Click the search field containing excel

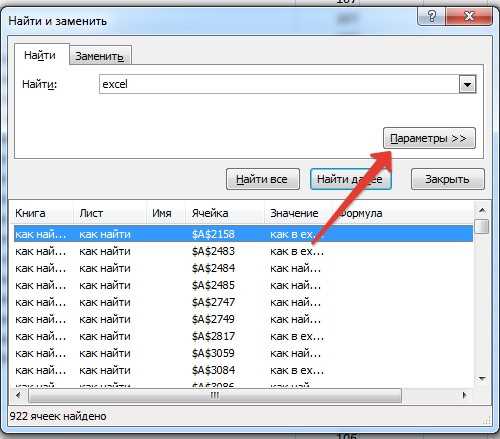(x=279, y=84)
